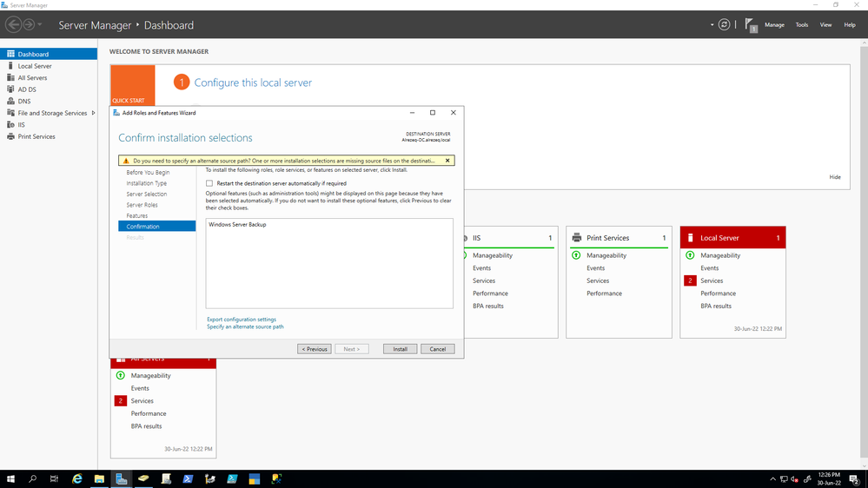Click the File and Storage Services icon
The image size is (868, 488).
point(10,113)
